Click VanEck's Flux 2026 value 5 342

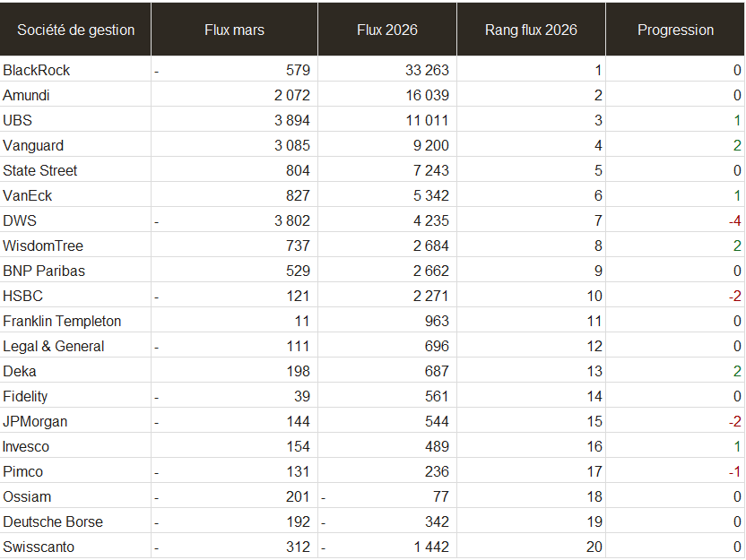pyautogui.click(x=430, y=196)
